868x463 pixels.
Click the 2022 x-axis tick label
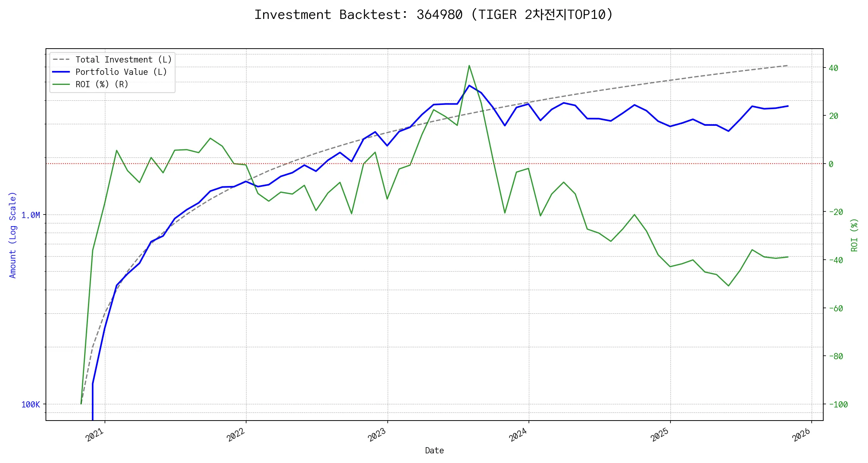click(236, 435)
